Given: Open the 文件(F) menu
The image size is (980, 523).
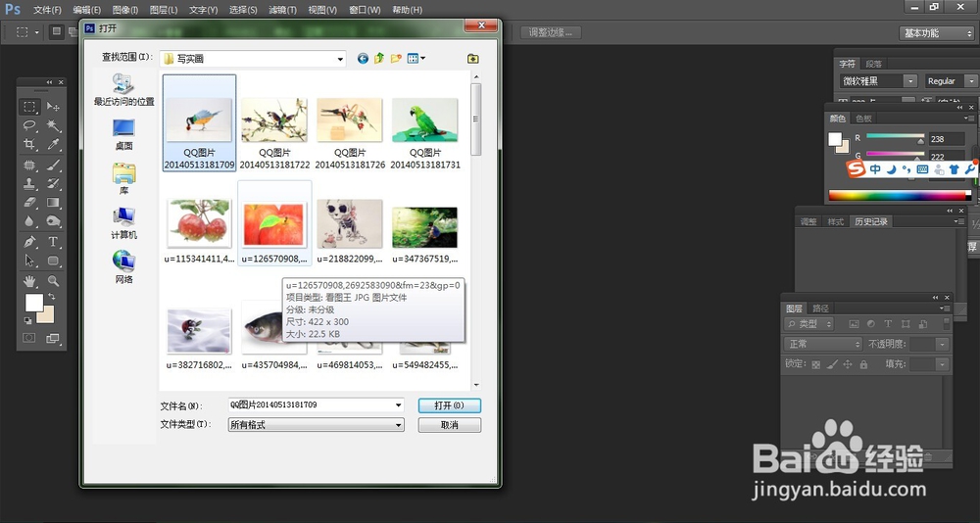Looking at the screenshot, I should (47, 10).
